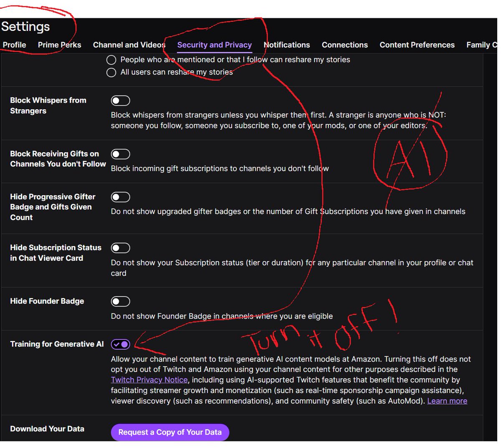Turn off Training for Generative AI toggle
Screen dimensions: 501x448
pos(120,344)
